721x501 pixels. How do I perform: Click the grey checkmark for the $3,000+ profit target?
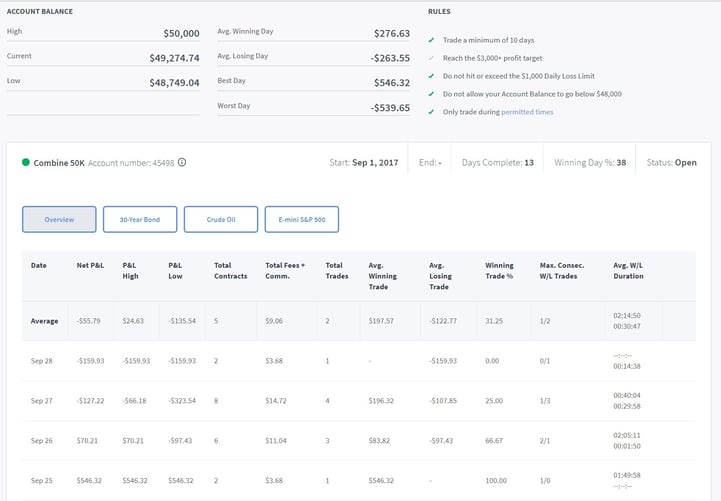point(431,58)
